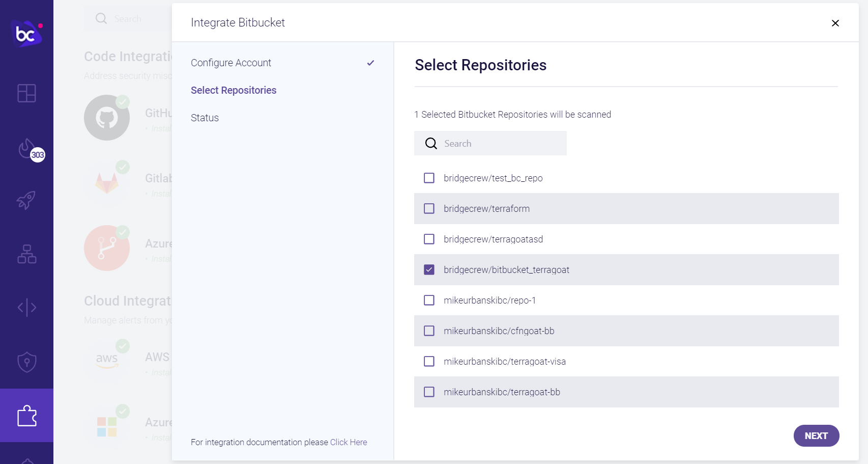Screen dimensions: 868x464
Task: Click the code brackets icon in sidebar
Action: 26,307
